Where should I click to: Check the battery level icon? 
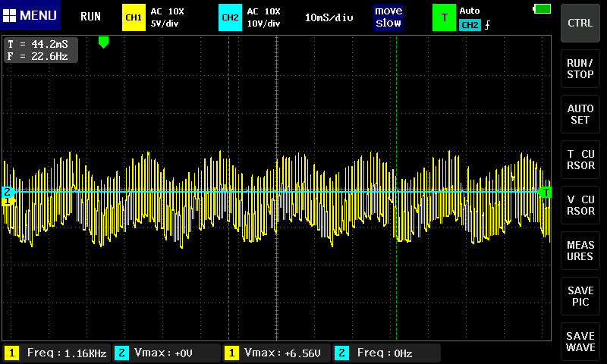click(x=543, y=9)
